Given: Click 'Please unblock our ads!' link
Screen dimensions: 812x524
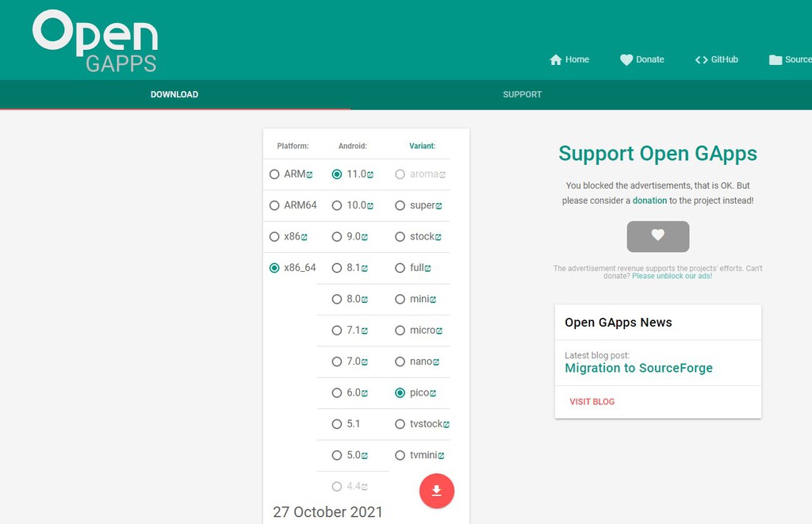Looking at the screenshot, I should (672, 276).
